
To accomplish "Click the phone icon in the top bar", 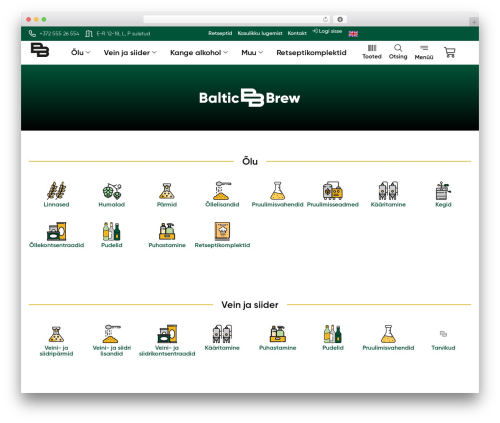I will tap(32, 33).
